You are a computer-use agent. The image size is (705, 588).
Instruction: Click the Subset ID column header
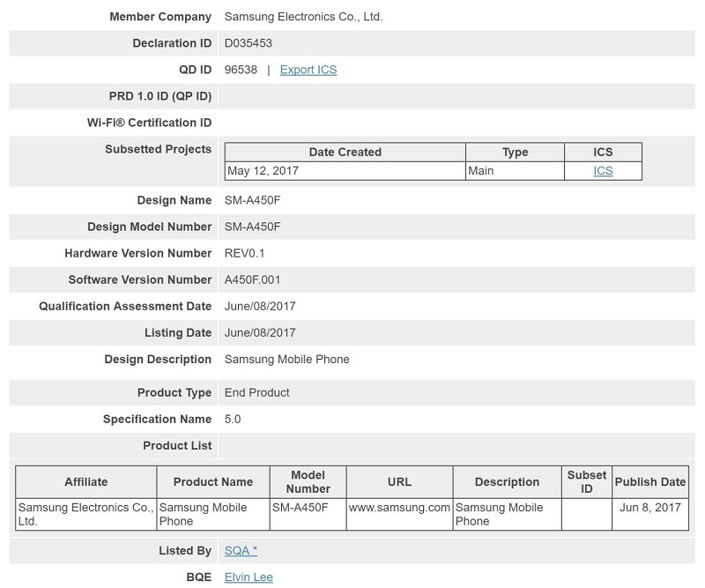point(586,482)
